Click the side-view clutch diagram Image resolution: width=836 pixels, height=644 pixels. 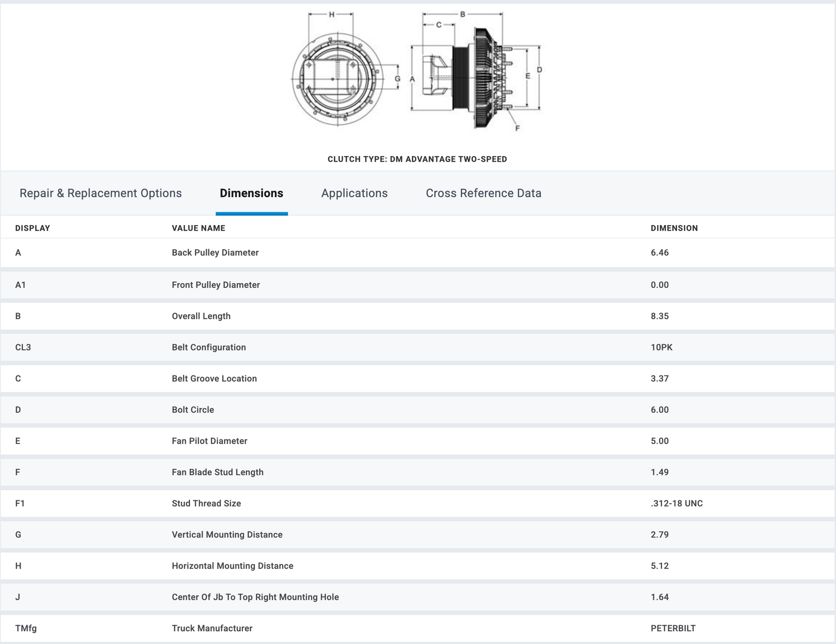(x=474, y=78)
